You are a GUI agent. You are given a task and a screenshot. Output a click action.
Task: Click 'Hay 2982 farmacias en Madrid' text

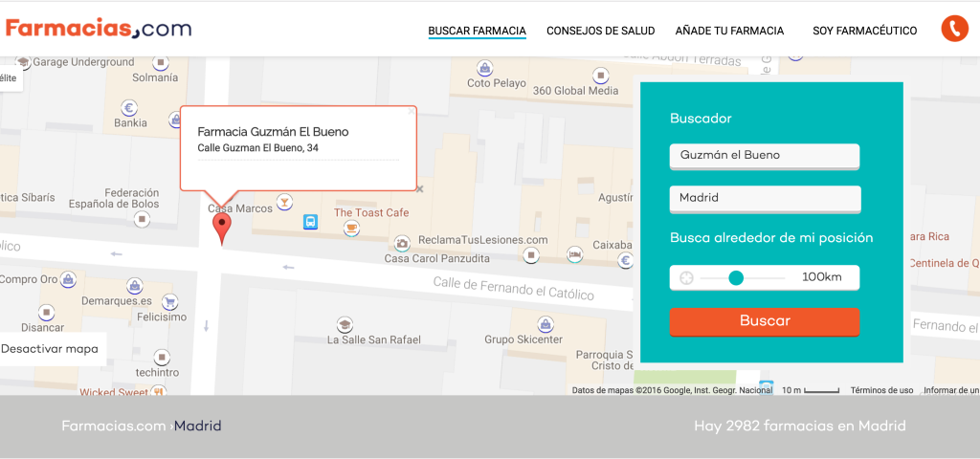click(x=800, y=426)
